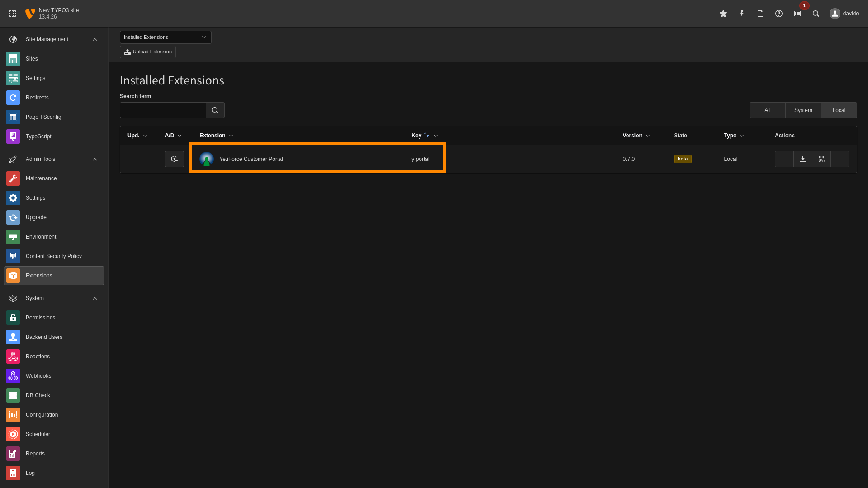Focus the Search term input field

(163, 110)
